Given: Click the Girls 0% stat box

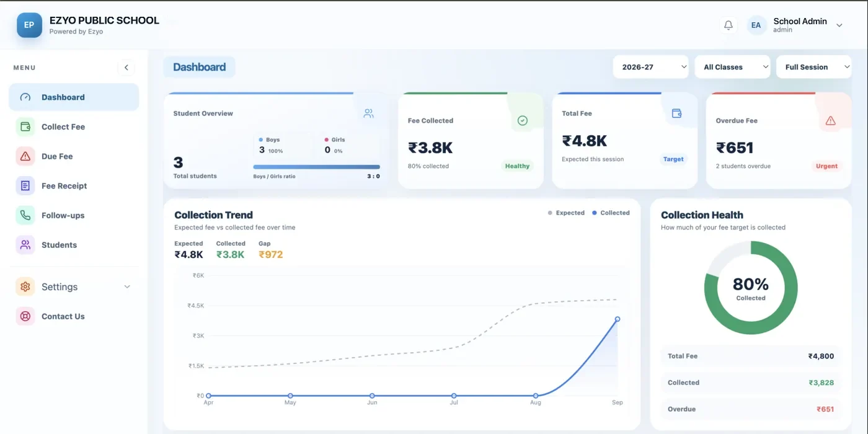Looking at the screenshot, I should point(348,146).
